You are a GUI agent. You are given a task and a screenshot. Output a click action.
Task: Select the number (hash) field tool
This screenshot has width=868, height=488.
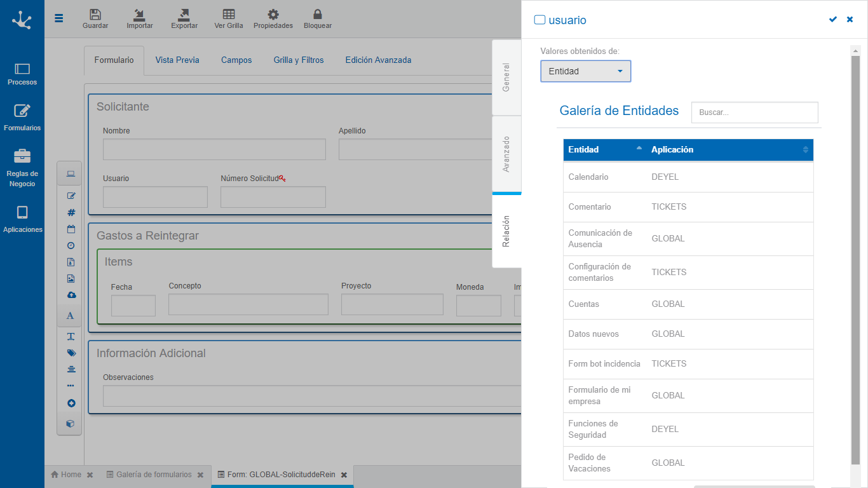(x=71, y=212)
